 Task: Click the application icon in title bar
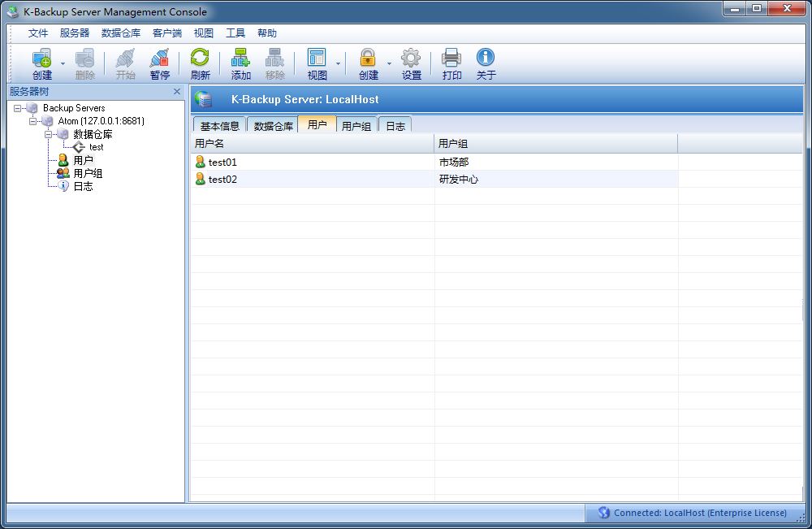click(12, 11)
